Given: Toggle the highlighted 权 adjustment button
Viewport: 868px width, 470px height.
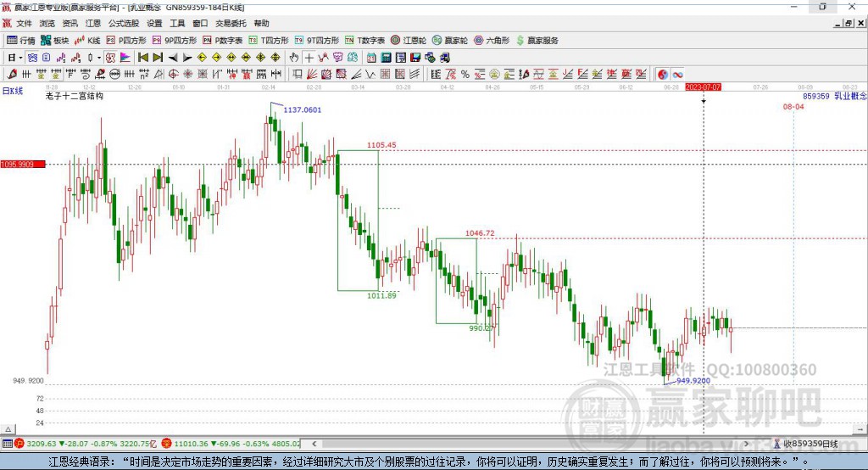Looking at the screenshot, I should point(111,58).
